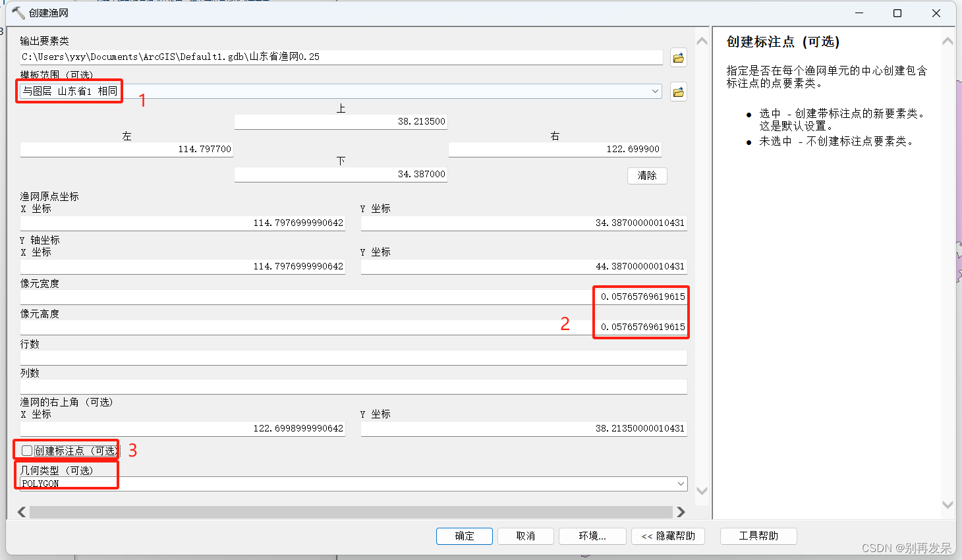Click the 取消 button
The height and width of the screenshot is (560, 962).
point(526,536)
